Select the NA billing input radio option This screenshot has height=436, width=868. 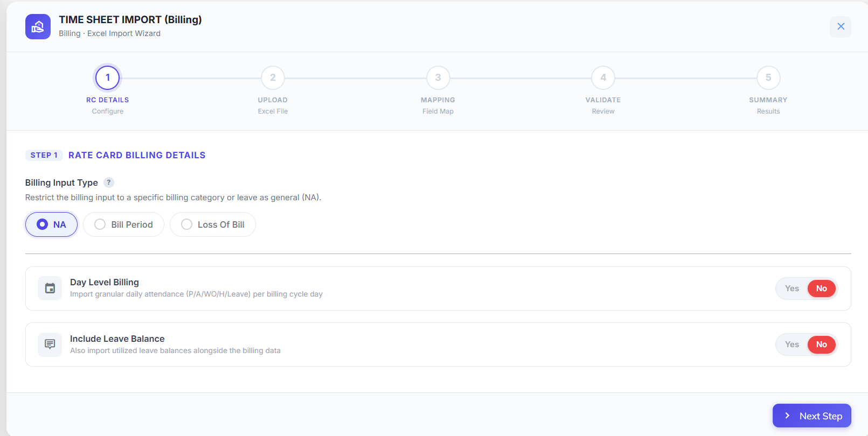[x=52, y=224]
